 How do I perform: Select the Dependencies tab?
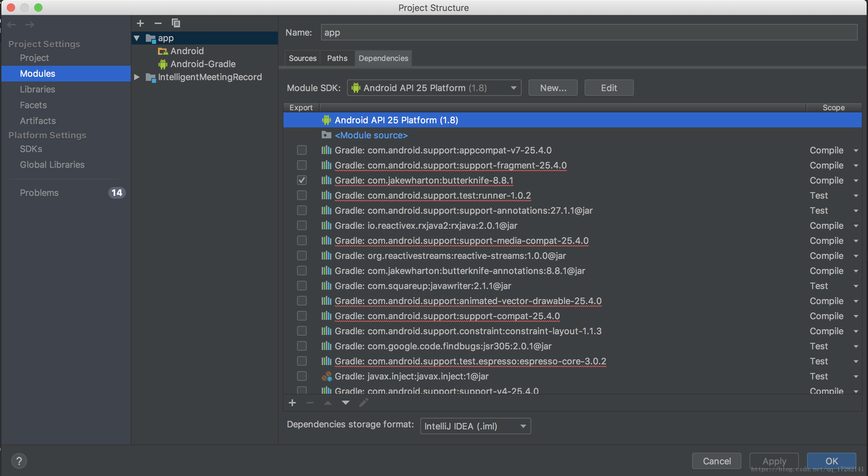(x=383, y=58)
